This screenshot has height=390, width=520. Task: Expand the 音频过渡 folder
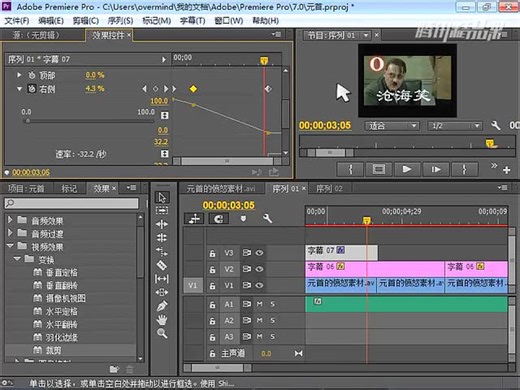pyautogui.click(x=10, y=233)
